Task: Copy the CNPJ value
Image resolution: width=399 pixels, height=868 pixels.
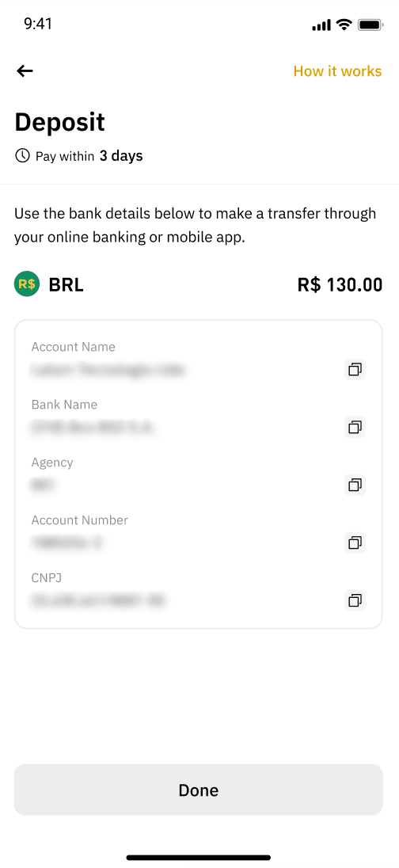Action: coord(355,600)
